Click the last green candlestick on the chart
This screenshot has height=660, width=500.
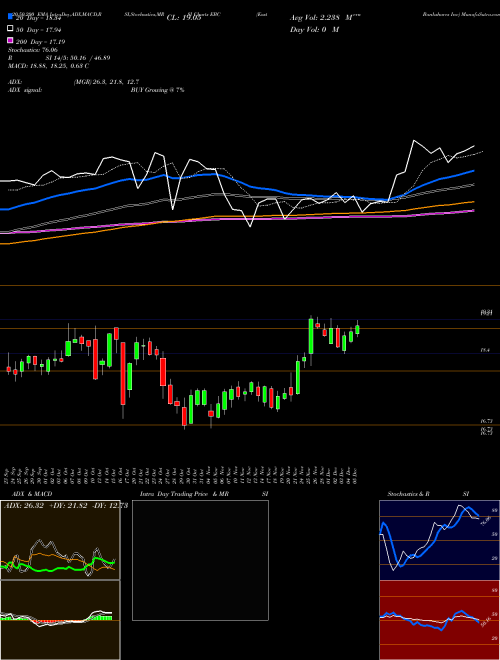357,329
